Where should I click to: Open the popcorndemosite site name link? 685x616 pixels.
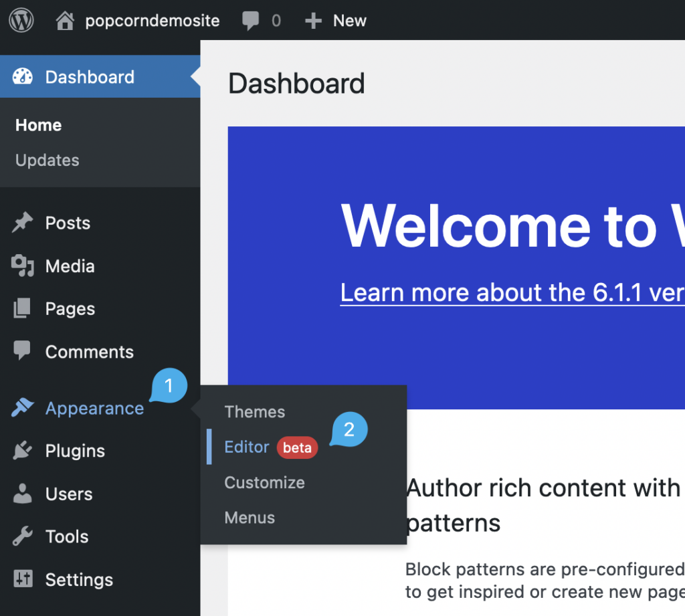click(153, 21)
